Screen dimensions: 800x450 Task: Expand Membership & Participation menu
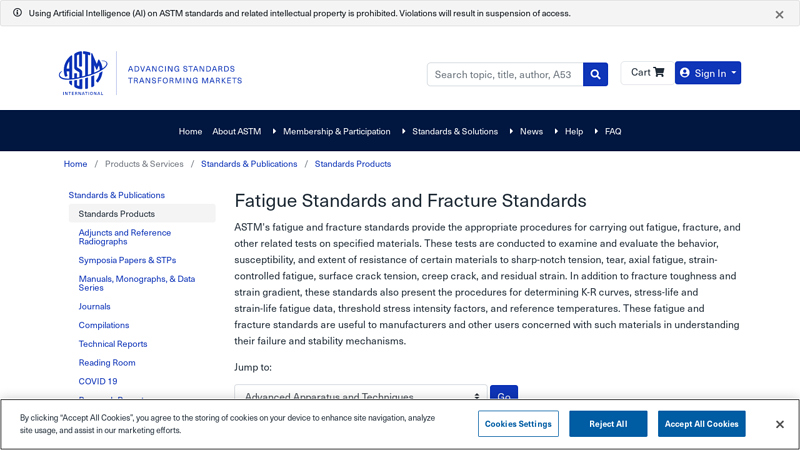(x=336, y=131)
